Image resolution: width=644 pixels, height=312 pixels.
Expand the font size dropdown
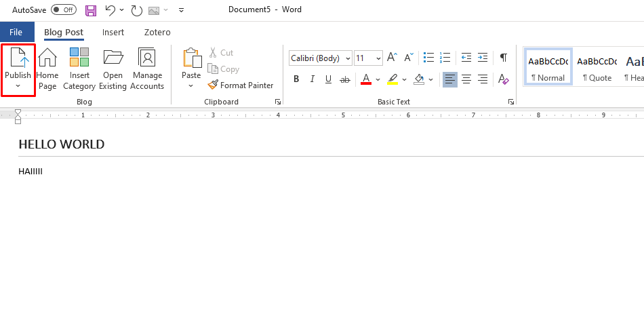tap(378, 58)
